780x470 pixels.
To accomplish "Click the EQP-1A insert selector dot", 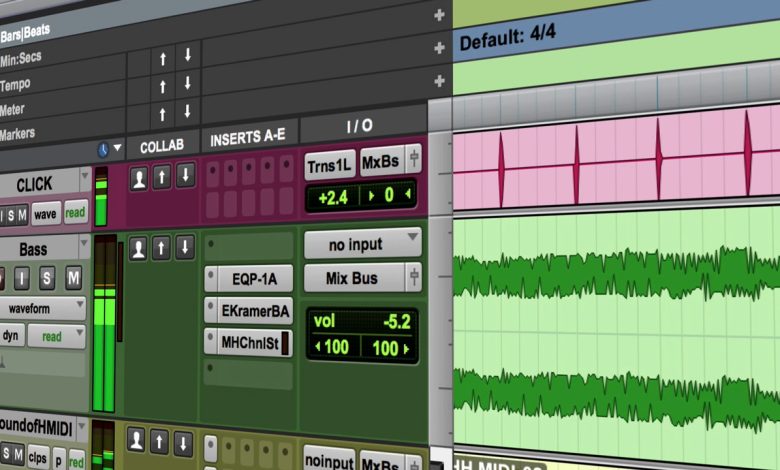I will coord(211,275).
